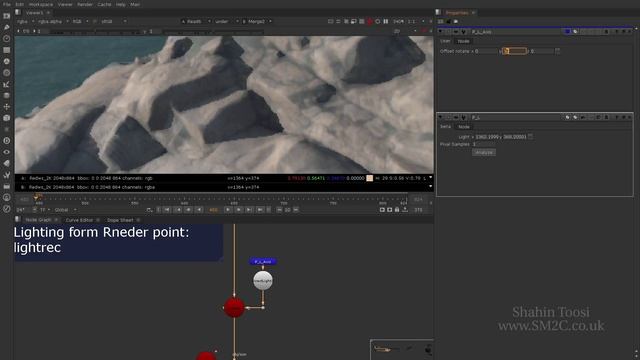Screen dimensions: 640x360
Task: Close the P_L_Axis properties panel
Action: [x=629, y=31]
